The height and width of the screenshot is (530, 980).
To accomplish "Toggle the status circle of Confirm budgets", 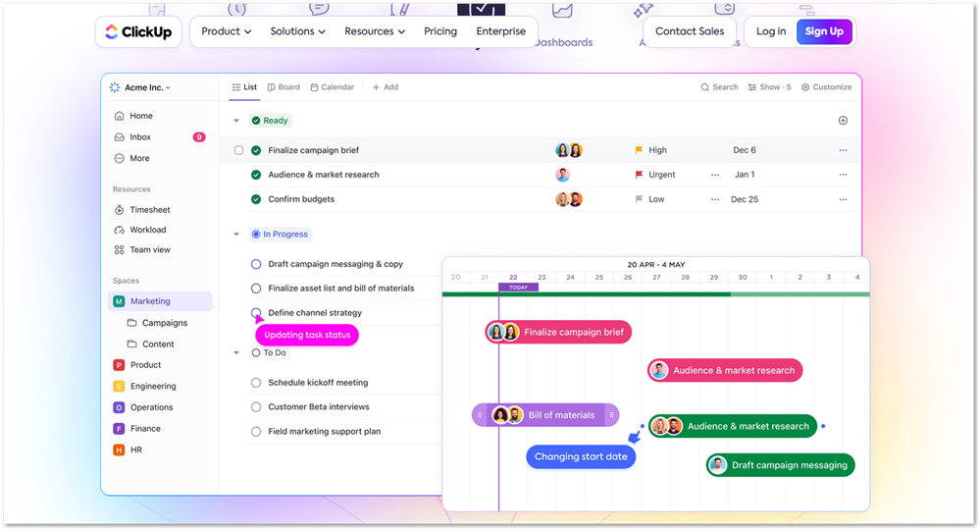I will click(256, 199).
